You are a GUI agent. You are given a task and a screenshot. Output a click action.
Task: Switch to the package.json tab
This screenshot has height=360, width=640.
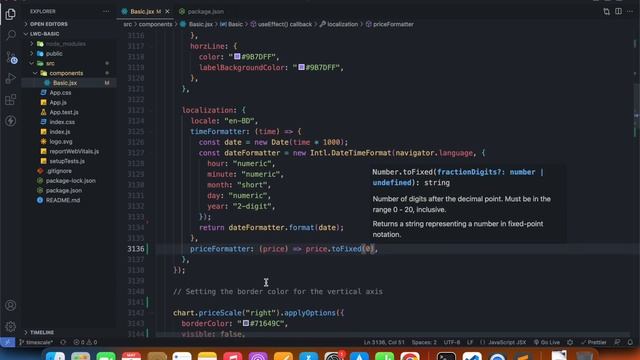coord(201,11)
